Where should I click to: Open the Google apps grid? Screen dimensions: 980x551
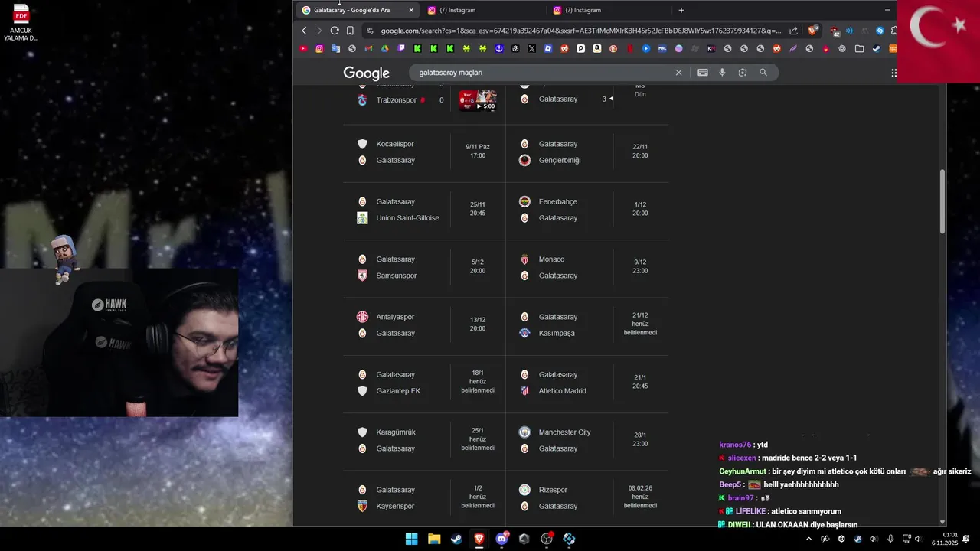tap(893, 73)
